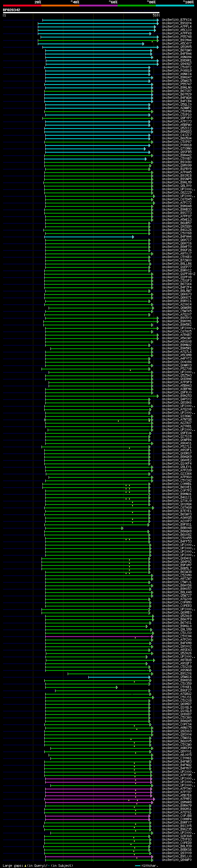This screenshot has width=197, height=868.
Task: Click the UniRef100_Q5Z5A3 label
Action: click(x=177, y=375)
